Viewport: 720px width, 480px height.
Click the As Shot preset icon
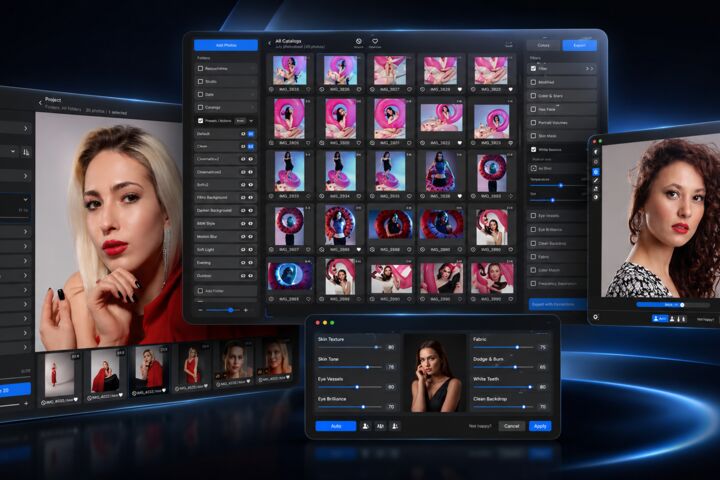pyautogui.click(x=534, y=169)
